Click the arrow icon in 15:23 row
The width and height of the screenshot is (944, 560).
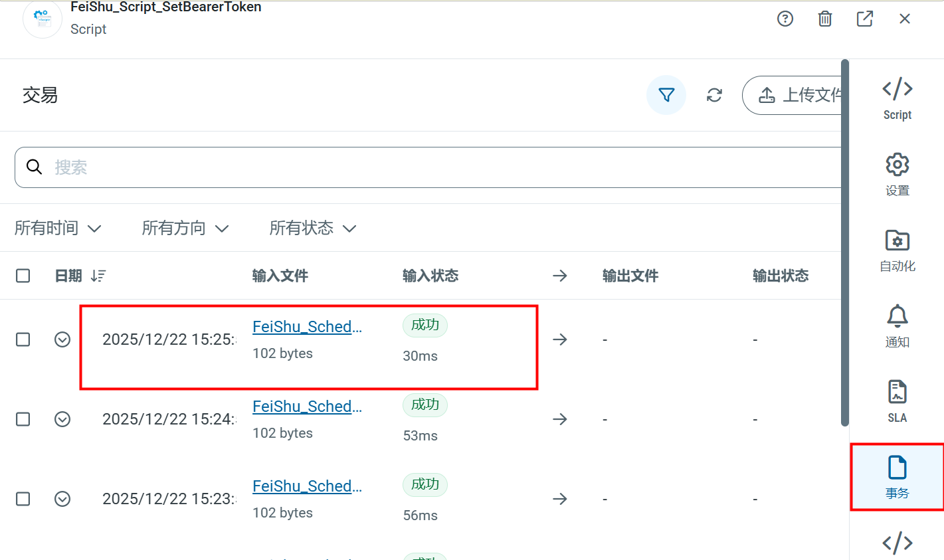coord(560,499)
